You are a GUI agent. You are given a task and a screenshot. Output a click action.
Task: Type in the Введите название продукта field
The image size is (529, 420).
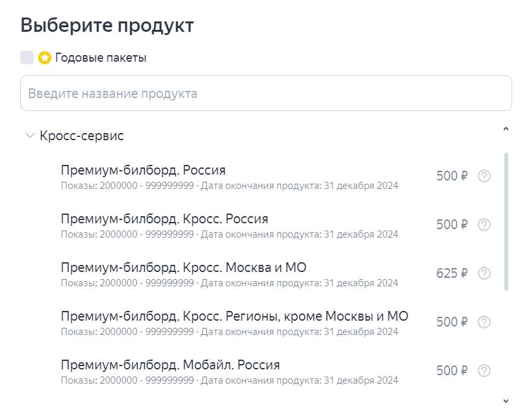tap(265, 93)
